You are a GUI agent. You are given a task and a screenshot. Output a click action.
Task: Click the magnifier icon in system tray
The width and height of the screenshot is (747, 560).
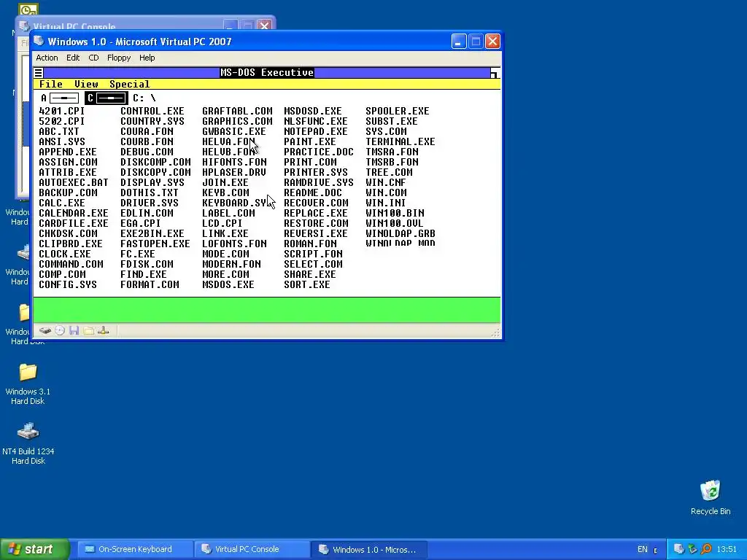click(x=706, y=549)
